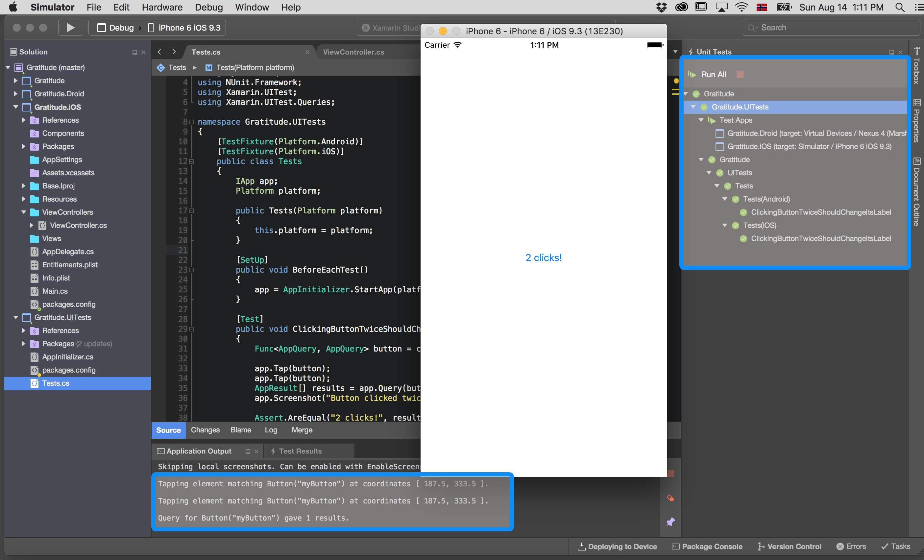Click Run All tests icon

692,74
